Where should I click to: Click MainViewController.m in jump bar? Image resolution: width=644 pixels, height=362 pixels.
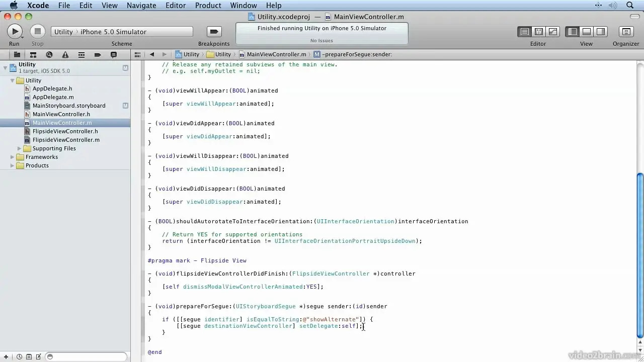tap(273, 54)
